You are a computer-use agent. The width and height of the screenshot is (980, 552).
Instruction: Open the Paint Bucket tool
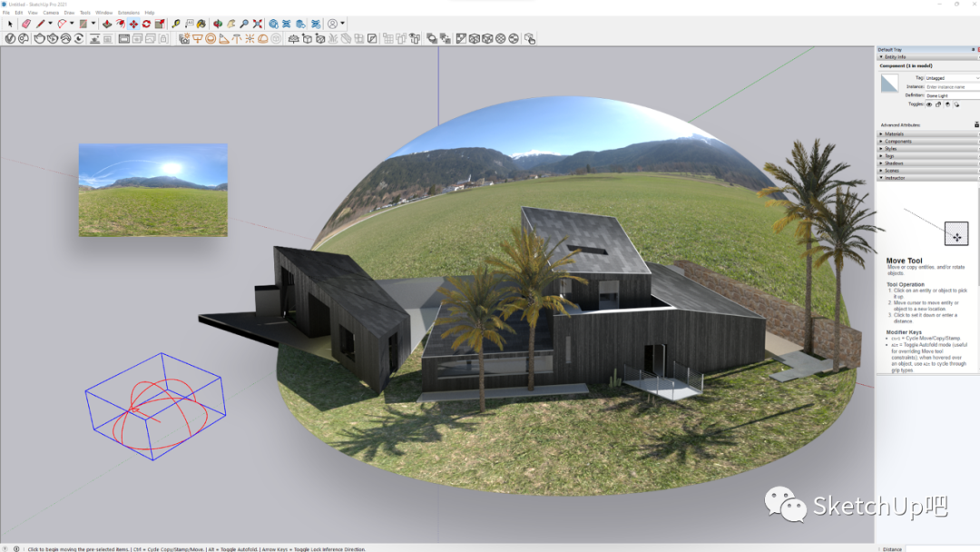point(201,24)
